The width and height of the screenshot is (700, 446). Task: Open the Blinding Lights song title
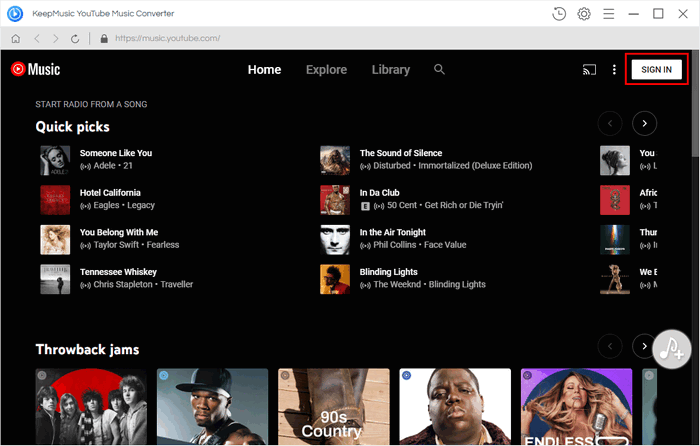pyautogui.click(x=388, y=272)
